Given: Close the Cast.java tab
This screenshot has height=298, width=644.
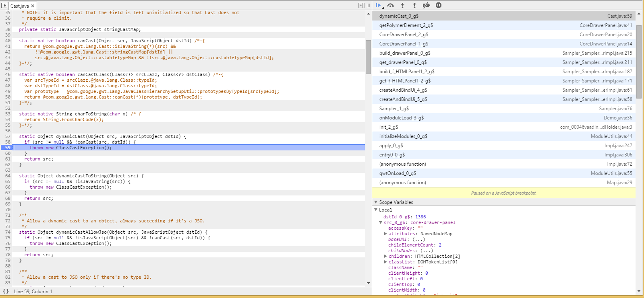Looking at the screenshot, I should 33,6.
